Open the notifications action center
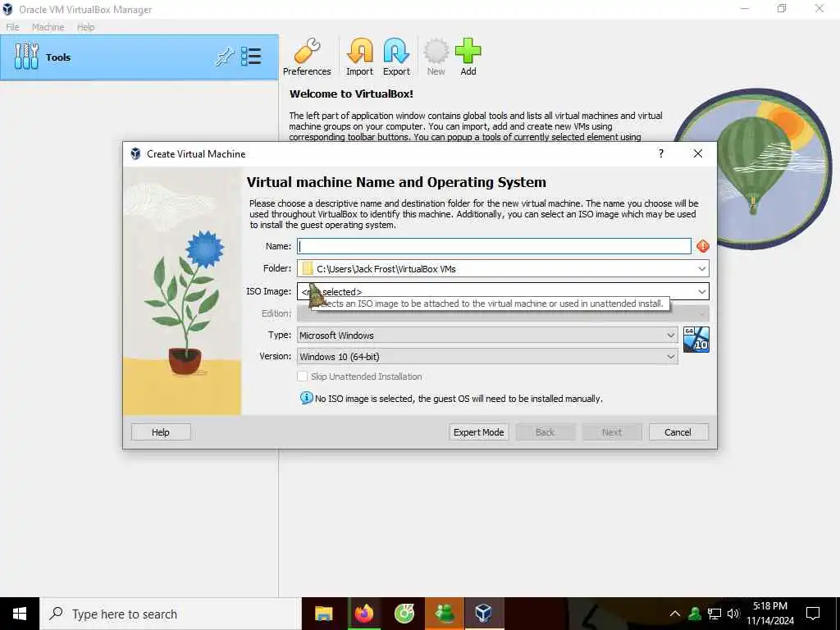Image resolution: width=840 pixels, height=630 pixels. tap(813, 614)
